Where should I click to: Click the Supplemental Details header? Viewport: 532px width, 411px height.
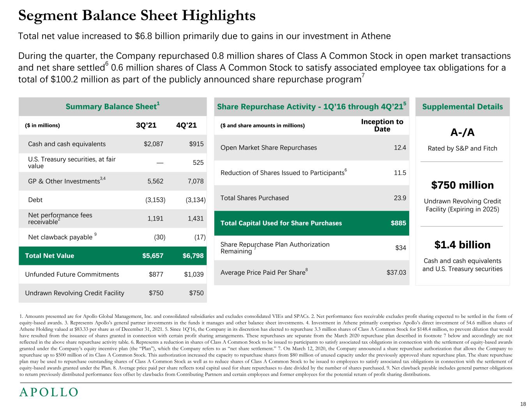(462, 107)
